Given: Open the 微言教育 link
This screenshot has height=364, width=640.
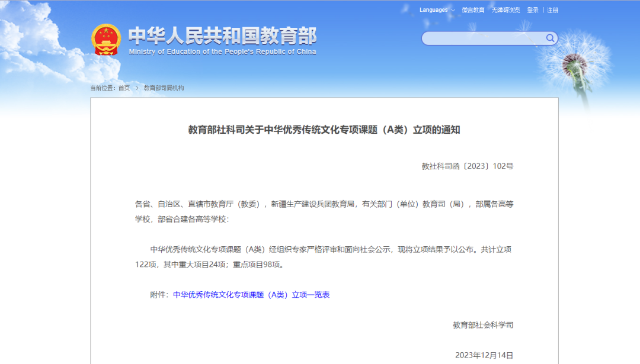Looking at the screenshot, I should click(473, 10).
